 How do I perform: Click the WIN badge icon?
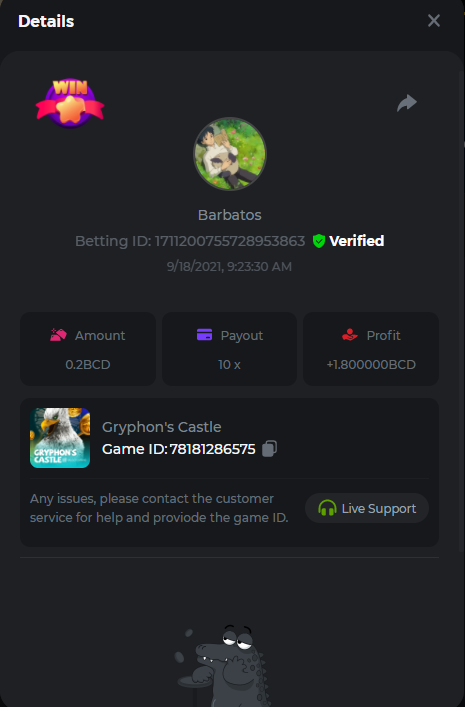pos(70,103)
